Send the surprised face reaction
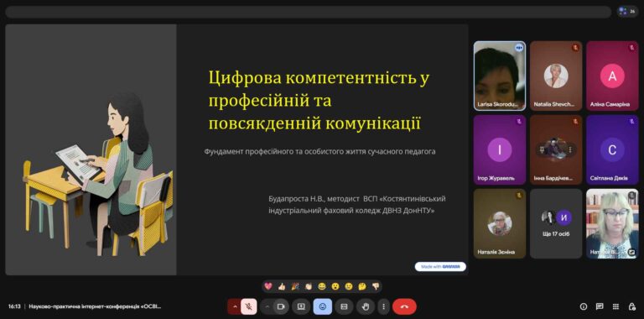The width and height of the screenshot is (644, 319). tap(335, 286)
